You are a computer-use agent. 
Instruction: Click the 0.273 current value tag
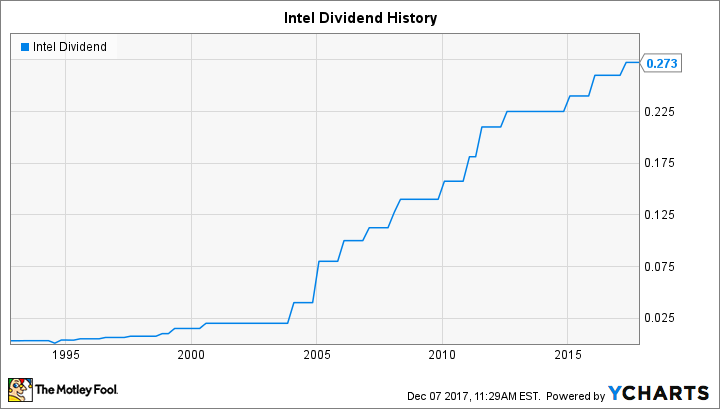tap(661, 63)
